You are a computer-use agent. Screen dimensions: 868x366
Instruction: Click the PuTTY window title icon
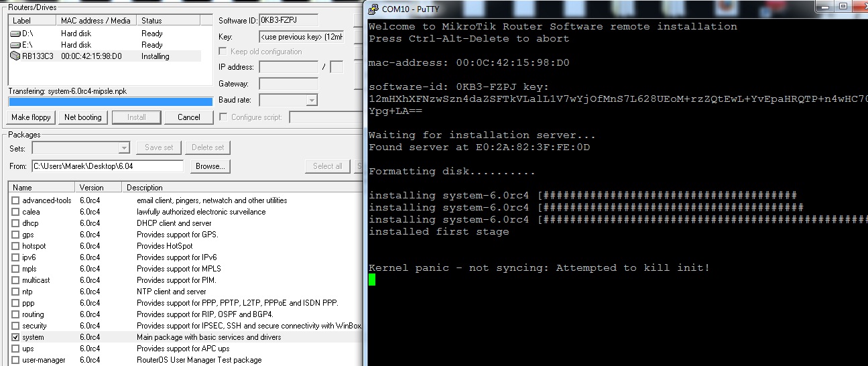(372, 9)
